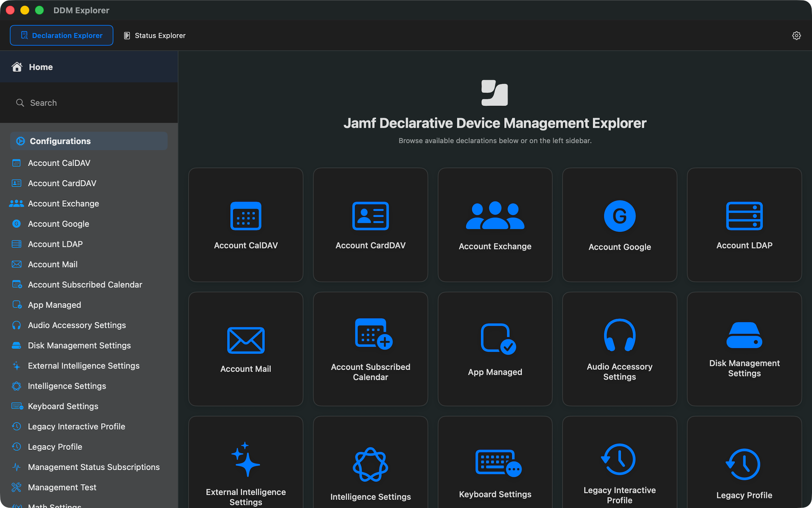Select Management Test sidebar text
This screenshot has height=508, width=812.
click(62, 487)
